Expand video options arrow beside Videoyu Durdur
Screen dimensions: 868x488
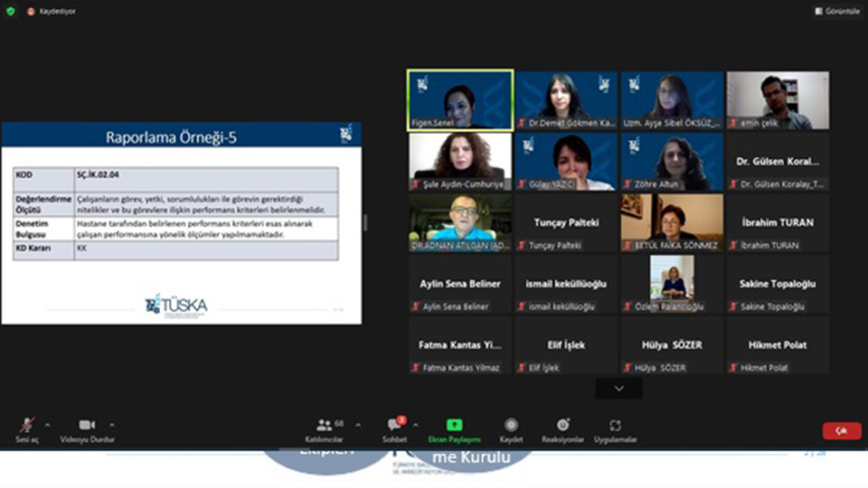pos(112,424)
